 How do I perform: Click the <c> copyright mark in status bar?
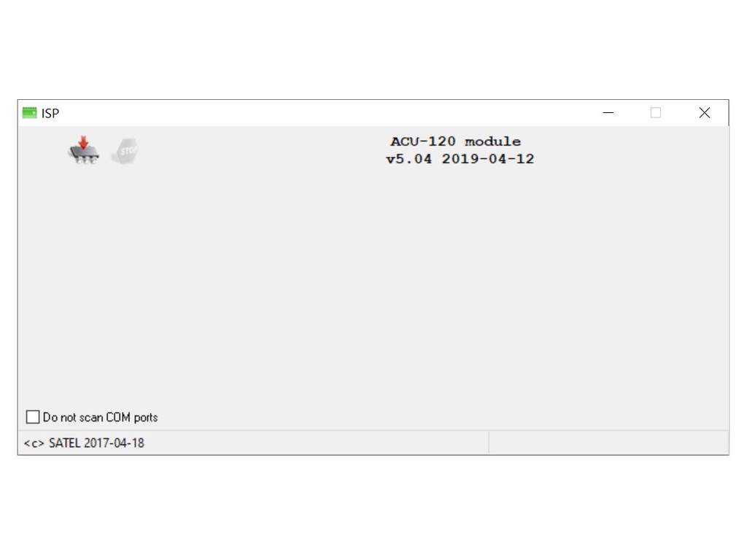[x=34, y=443]
